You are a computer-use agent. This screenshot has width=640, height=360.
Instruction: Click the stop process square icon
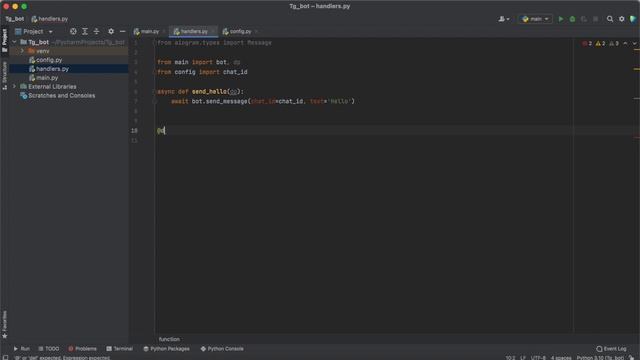point(596,19)
